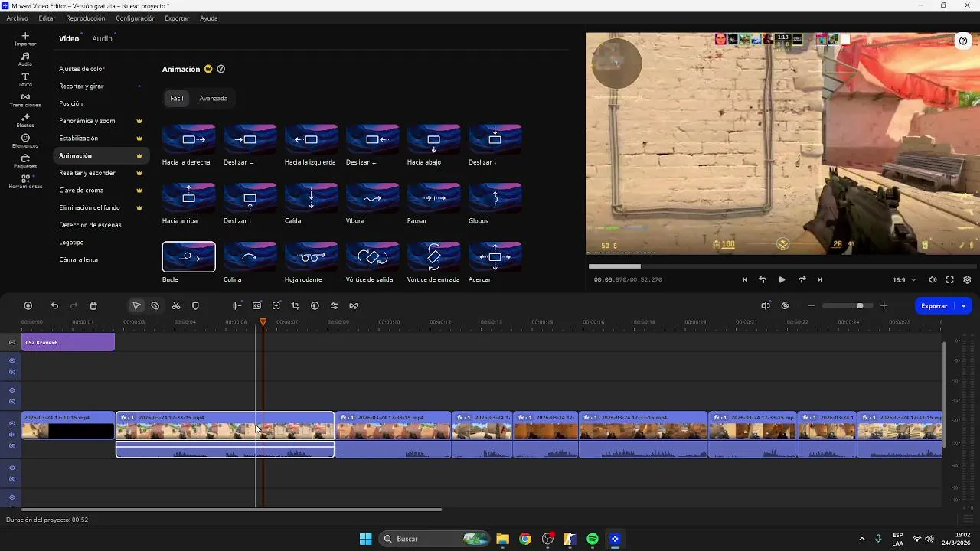Redo the last action

74,305
